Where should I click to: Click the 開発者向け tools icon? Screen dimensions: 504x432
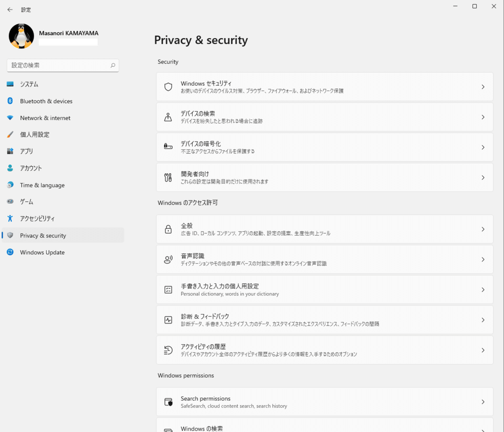(168, 177)
